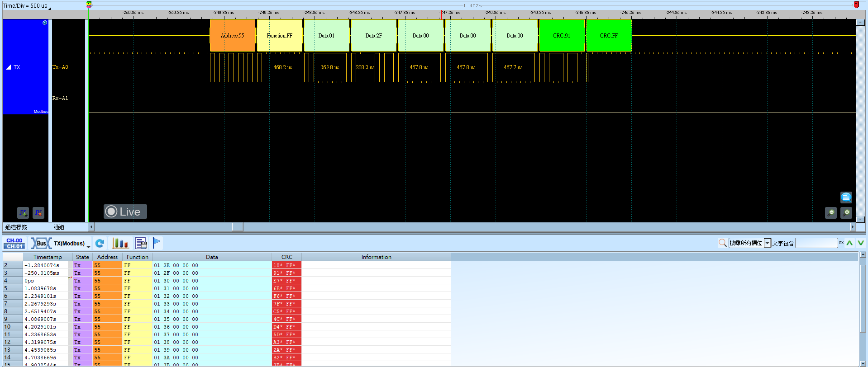Open TX bus settings gear icon
The height and width of the screenshot is (367, 868).
(45, 23)
